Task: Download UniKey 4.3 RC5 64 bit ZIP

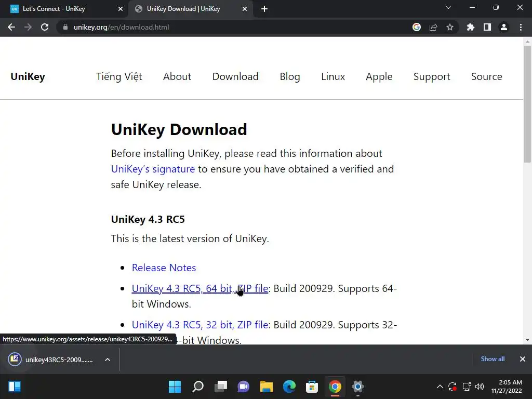Action: [x=200, y=288]
